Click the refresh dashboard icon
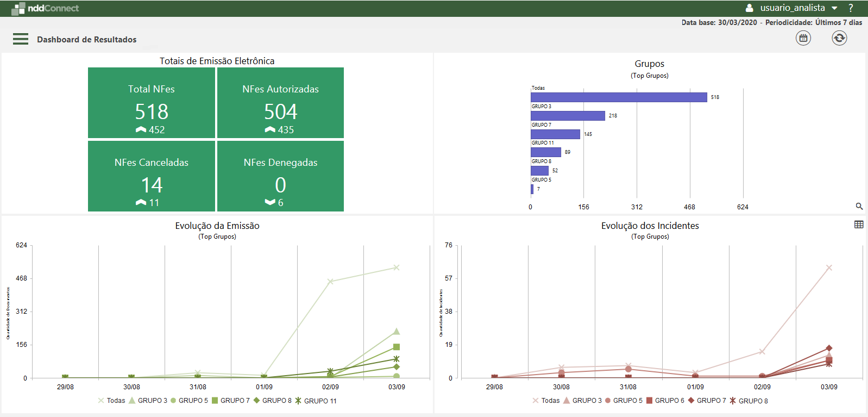 (x=839, y=38)
